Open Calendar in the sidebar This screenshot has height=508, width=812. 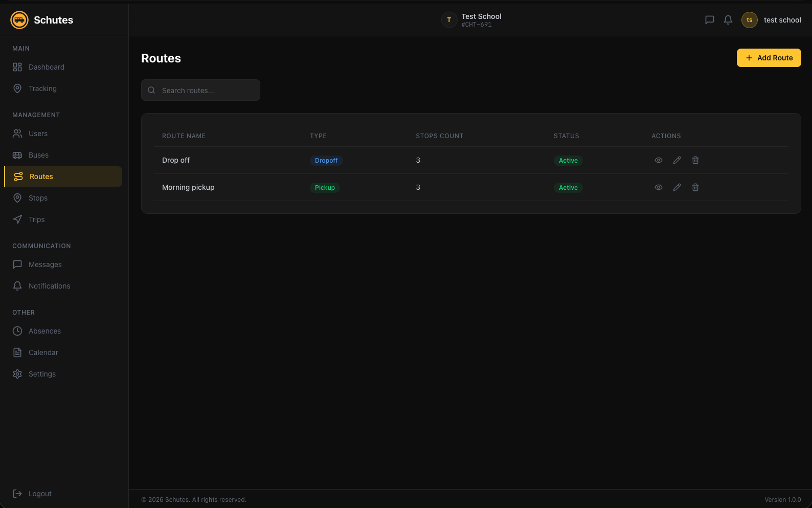click(63, 352)
